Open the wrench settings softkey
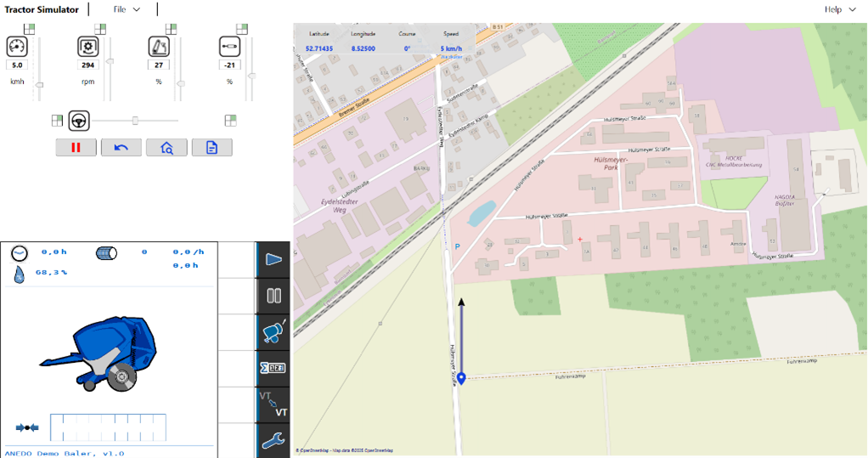This screenshot has width=868, height=458. coord(273,440)
